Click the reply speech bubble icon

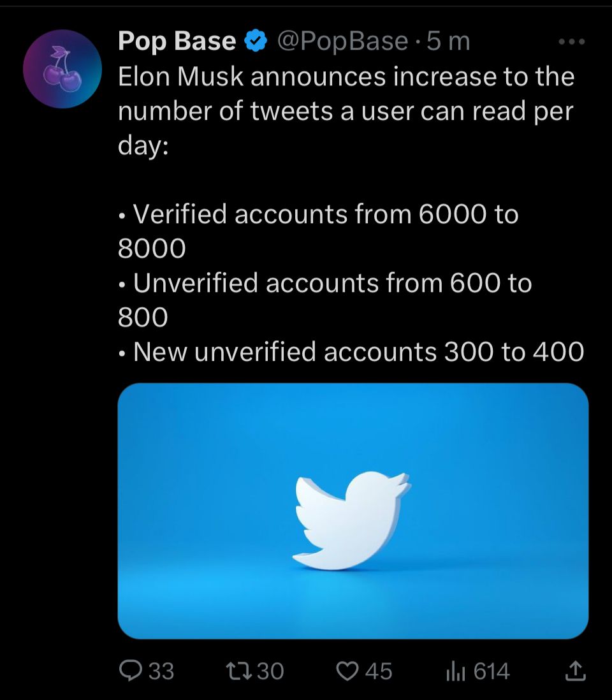[131, 670]
